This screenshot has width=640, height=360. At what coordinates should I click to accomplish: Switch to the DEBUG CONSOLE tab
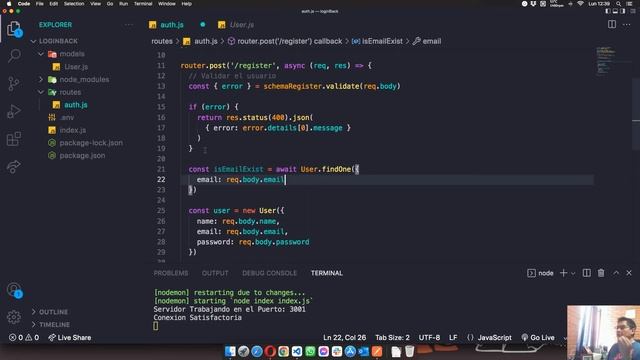coord(269,273)
